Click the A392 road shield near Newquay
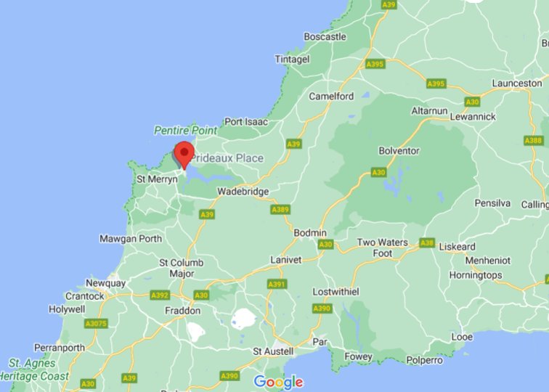This screenshot has height=392, width=549. click(x=160, y=295)
